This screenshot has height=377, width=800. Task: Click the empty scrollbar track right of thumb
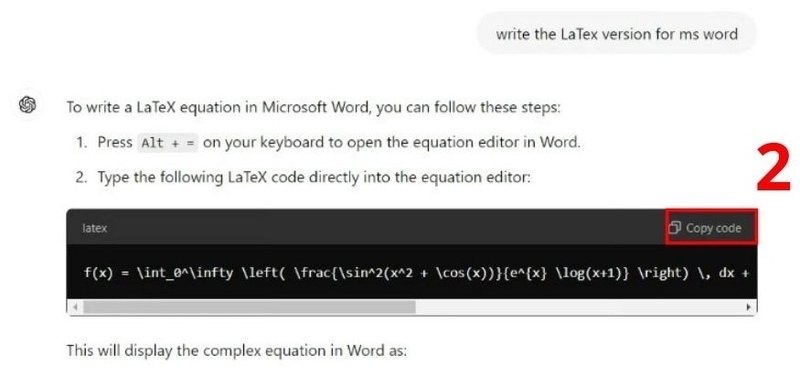(579, 307)
